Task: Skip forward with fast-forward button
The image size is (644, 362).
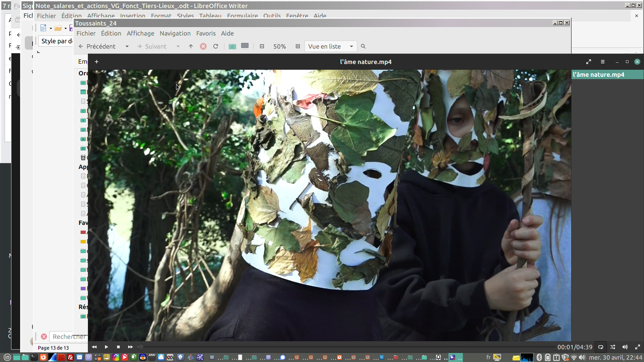Action: (x=130, y=347)
